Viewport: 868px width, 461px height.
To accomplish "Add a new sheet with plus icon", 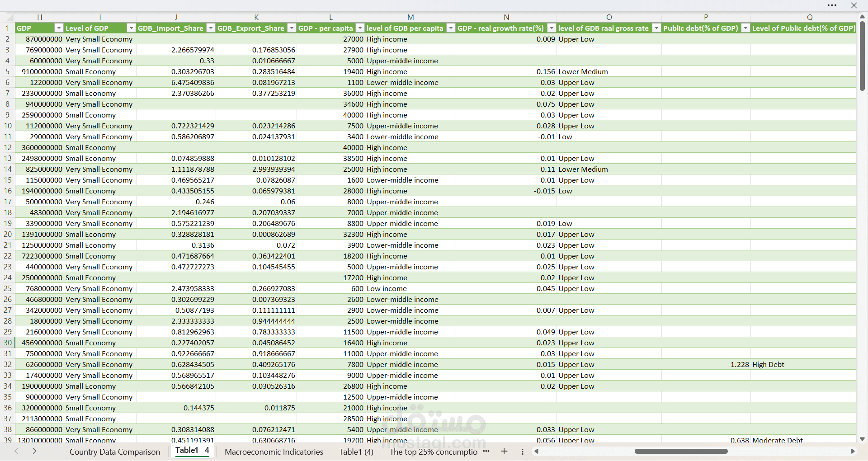I will tap(504, 452).
